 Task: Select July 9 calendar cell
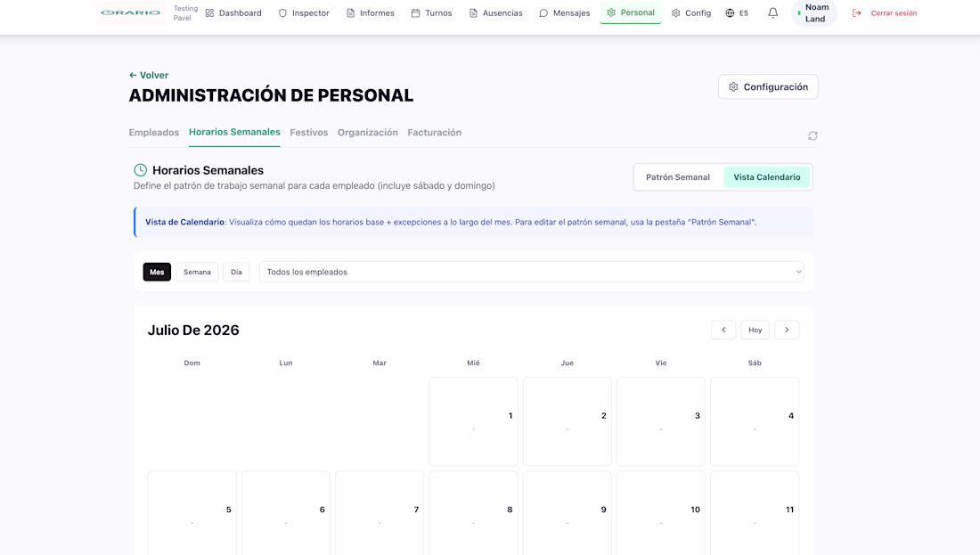pyautogui.click(x=567, y=513)
